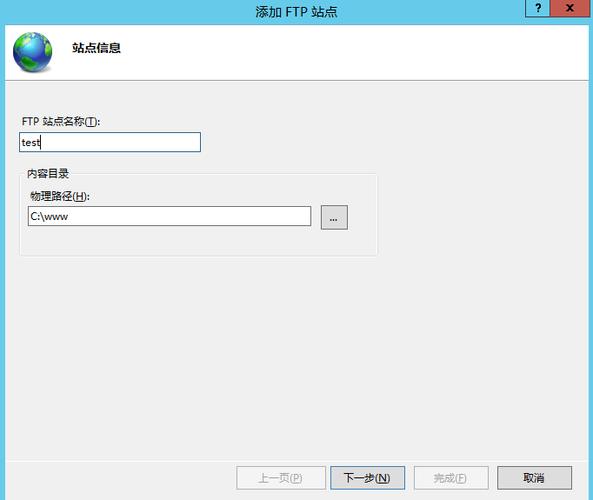Click the FTP site name input field

(110, 142)
